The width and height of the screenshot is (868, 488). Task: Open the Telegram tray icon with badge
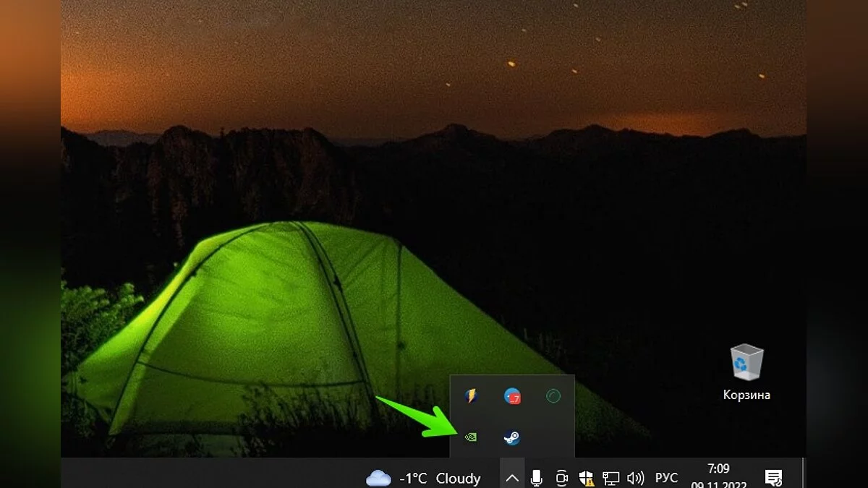pos(512,396)
